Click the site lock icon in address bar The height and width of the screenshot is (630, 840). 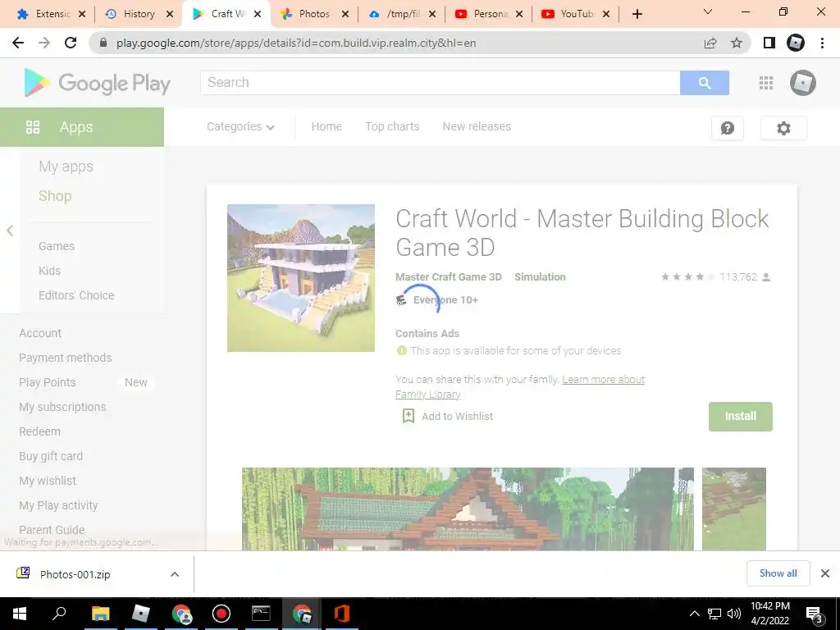click(x=103, y=43)
